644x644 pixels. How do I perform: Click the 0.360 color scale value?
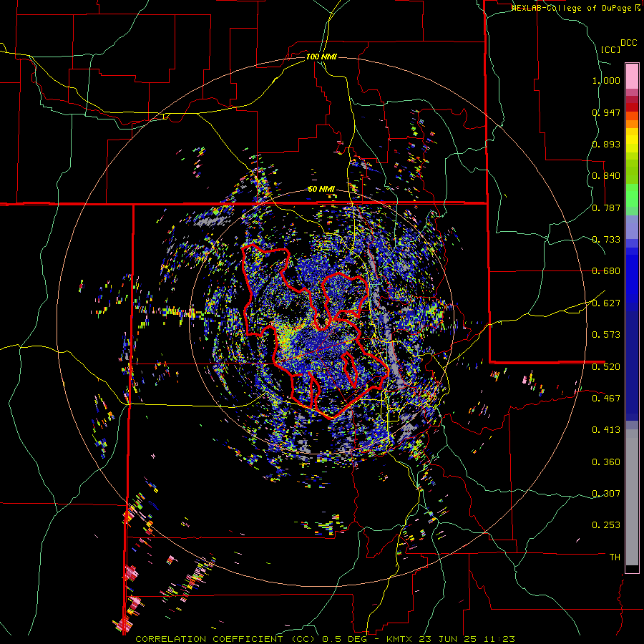606,462
